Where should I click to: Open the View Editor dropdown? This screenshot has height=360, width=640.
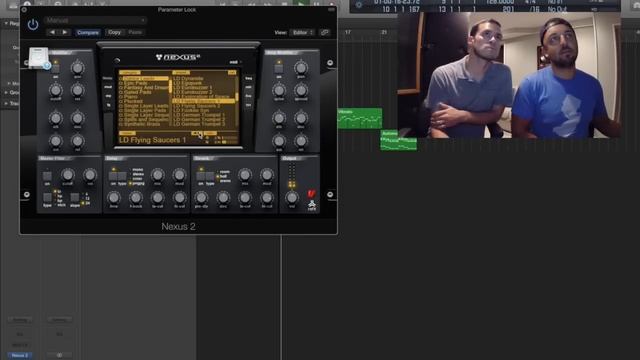pyautogui.click(x=302, y=32)
